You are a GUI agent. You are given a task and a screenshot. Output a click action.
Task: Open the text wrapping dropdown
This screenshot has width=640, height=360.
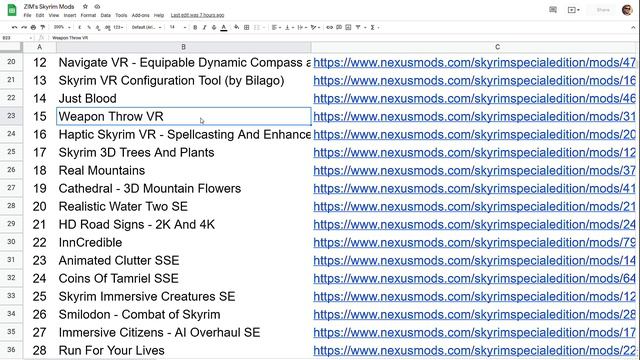[302, 27]
